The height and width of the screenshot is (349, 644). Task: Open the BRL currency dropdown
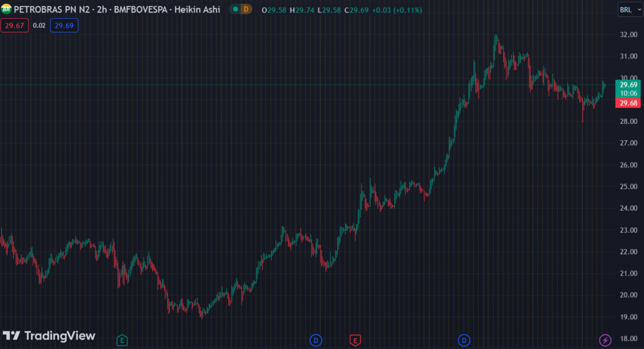coord(630,10)
